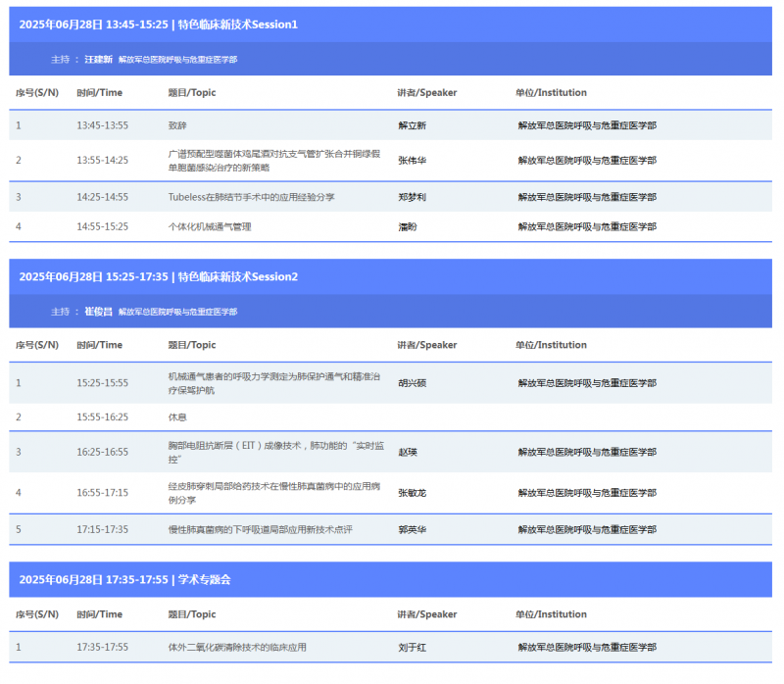Image resolution: width=784 pixels, height=684 pixels.
Task: Select the topic beginning 广谱预配型噬菌体
Action: (274, 161)
